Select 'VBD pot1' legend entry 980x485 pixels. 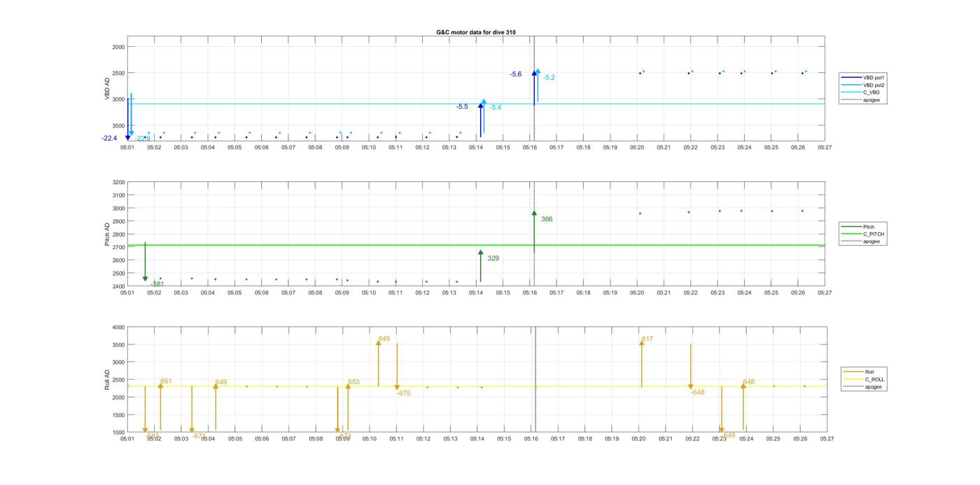[863, 78]
